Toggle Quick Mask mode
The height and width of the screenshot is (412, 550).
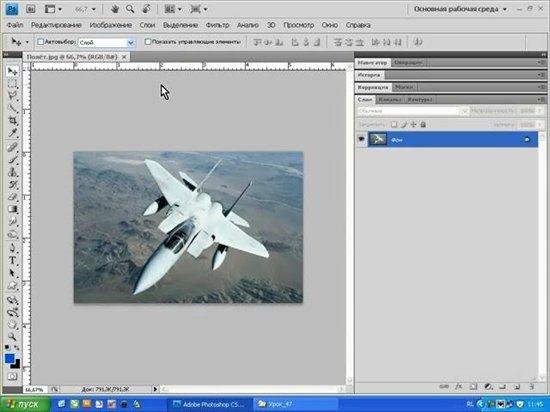[12, 377]
